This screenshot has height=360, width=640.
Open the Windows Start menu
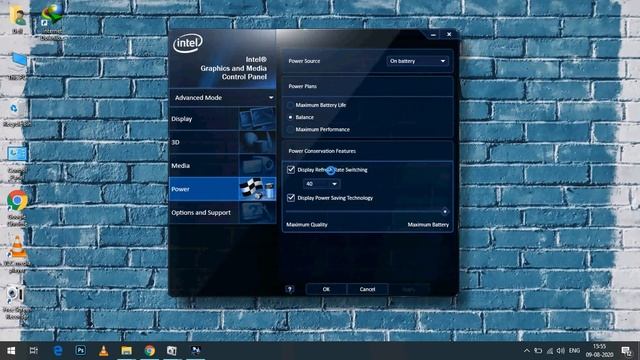coord(11,351)
